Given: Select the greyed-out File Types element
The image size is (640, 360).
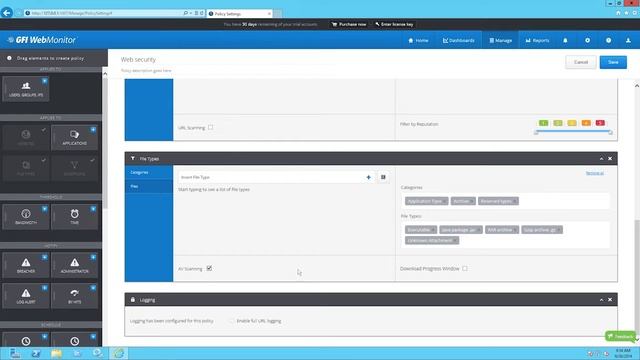Looking at the screenshot, I should coord(26,168).
